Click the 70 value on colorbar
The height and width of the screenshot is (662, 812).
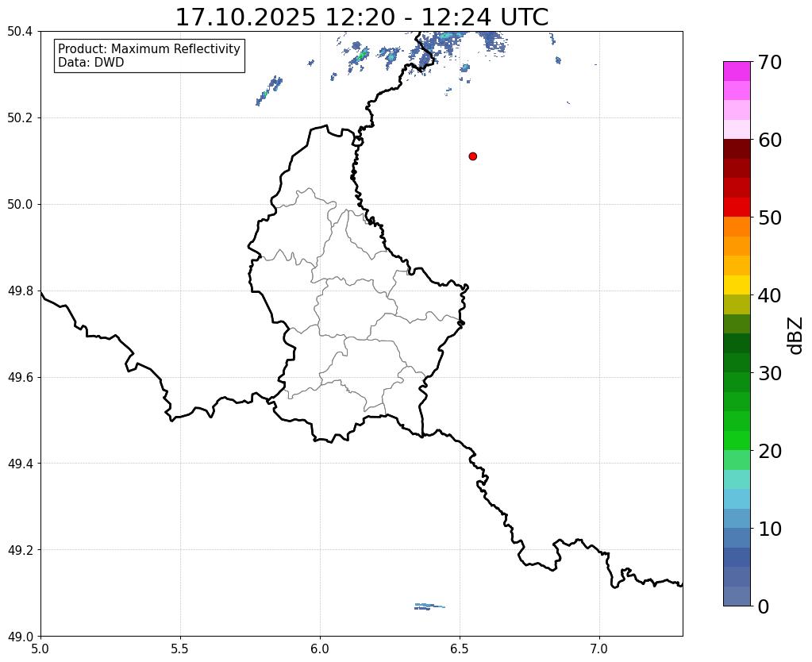point(770,62)
